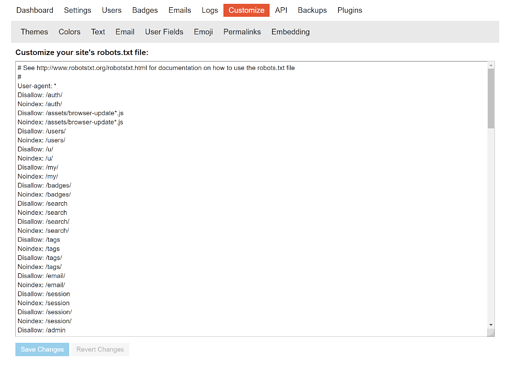Click the 'Disallow: /email/' line
Viewport: 517px width, 371px height.
tap(41, 276)
